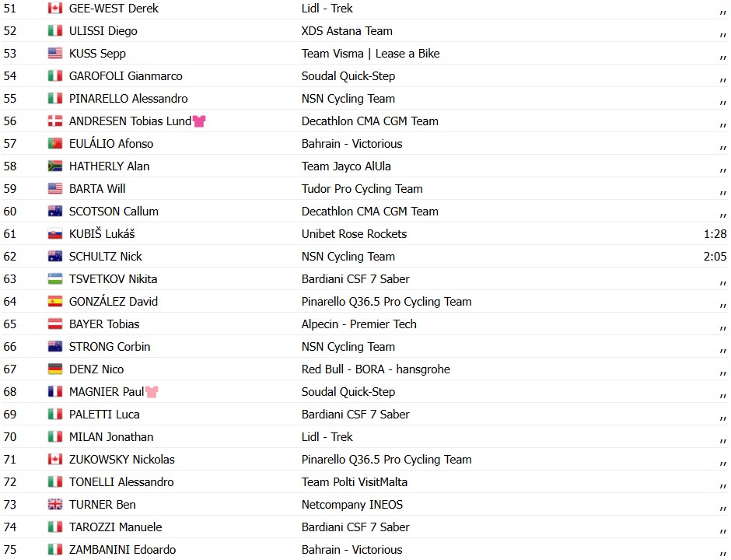The height and width of the screenshot is (560, 731).
Task: Open rider GEE-WEST Derek's profile
Action: click(x=114, y=9)
